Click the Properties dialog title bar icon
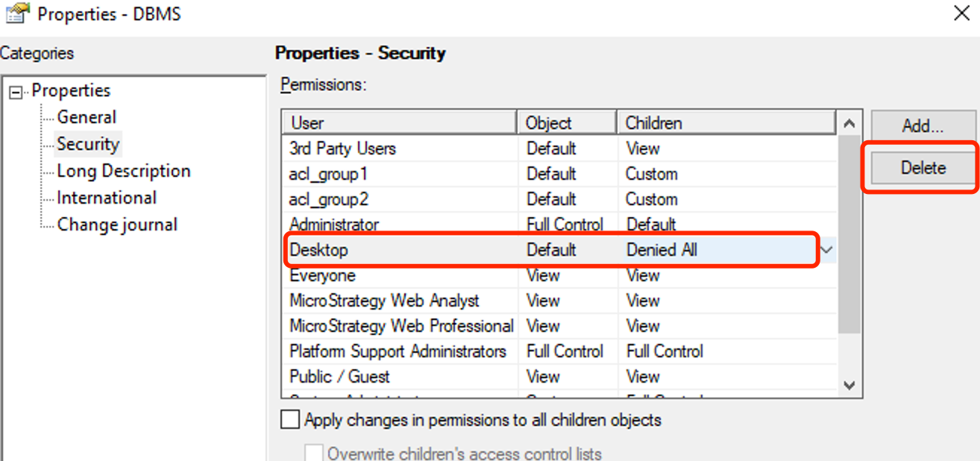 pyautogui.click(x=16, y=13)
